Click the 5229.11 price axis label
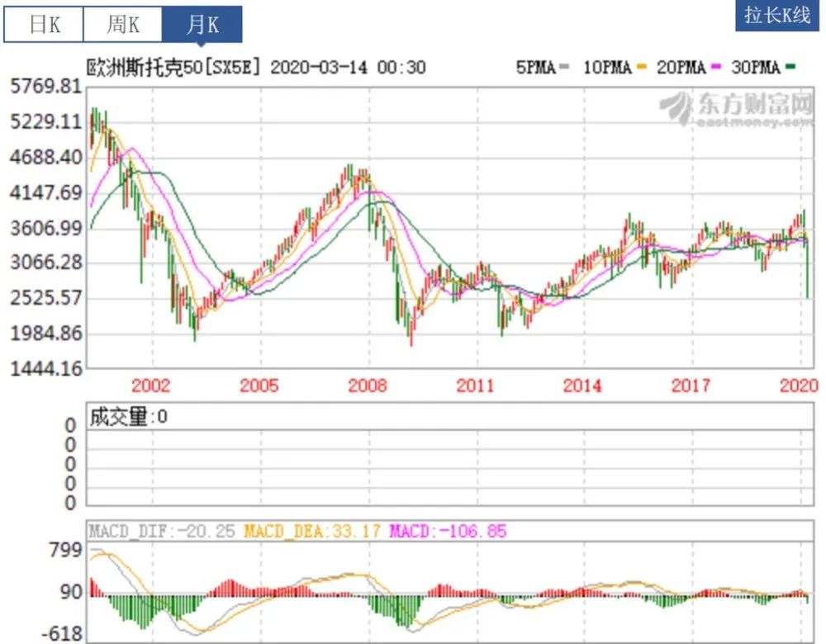This screenshot has width=826, height=644. pyautogui.click(x=46, y=122)
